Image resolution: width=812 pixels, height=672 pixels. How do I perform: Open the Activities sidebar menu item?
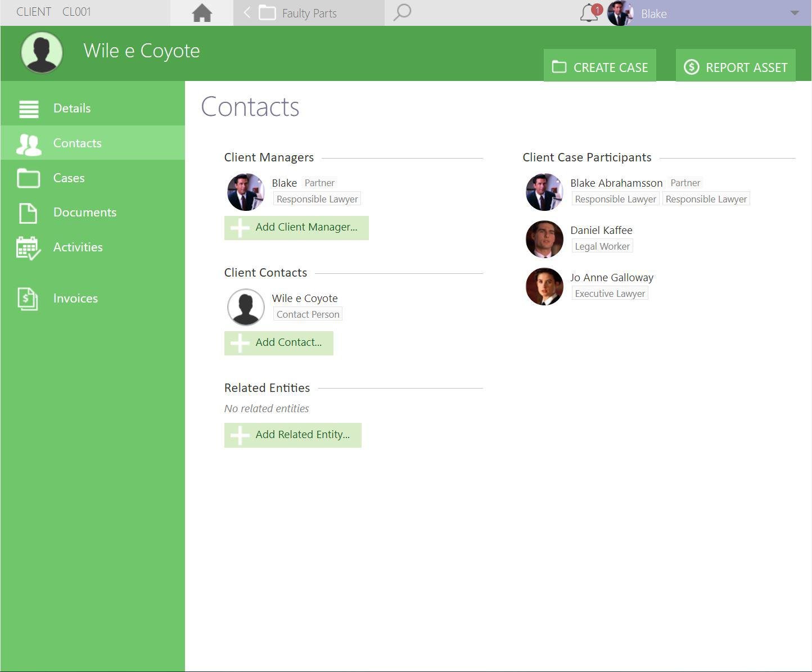93,247
